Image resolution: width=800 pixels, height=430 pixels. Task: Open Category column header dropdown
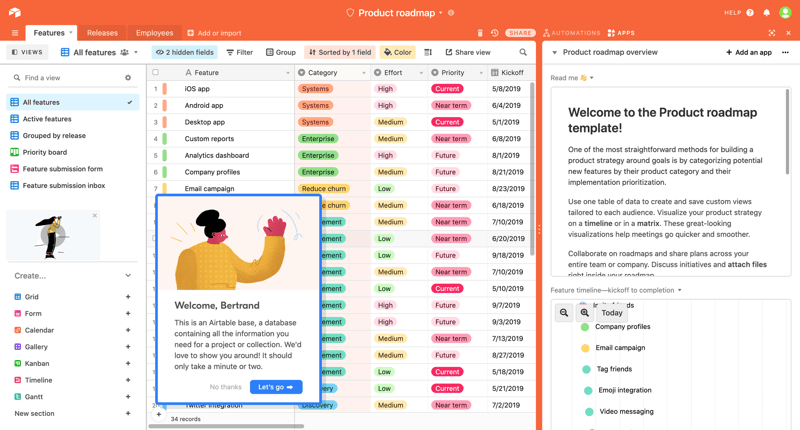pyautogui.click(x=364, y=73)
